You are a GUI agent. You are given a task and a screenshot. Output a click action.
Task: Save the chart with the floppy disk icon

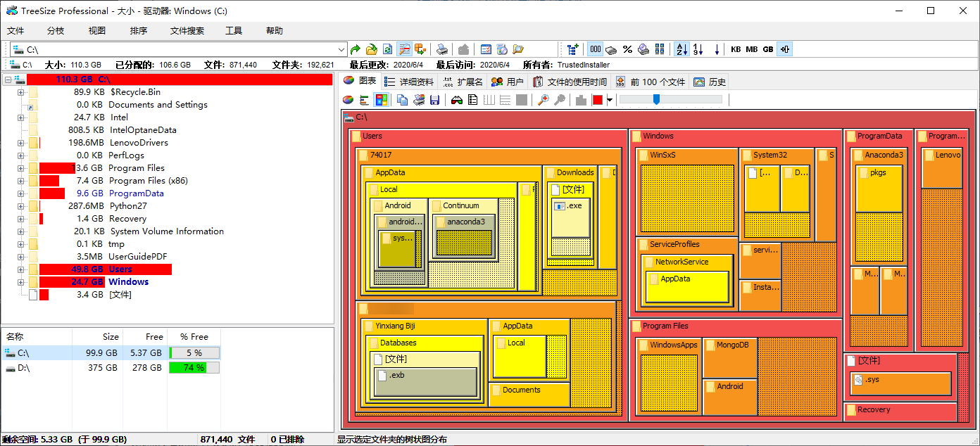click(434, 100)
